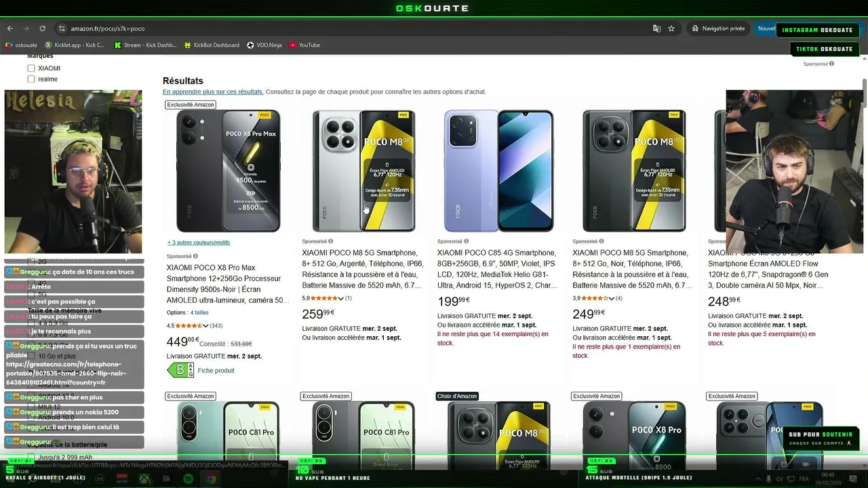Tick the XIAOMI brand checkbox

click(x=31, y=68)
